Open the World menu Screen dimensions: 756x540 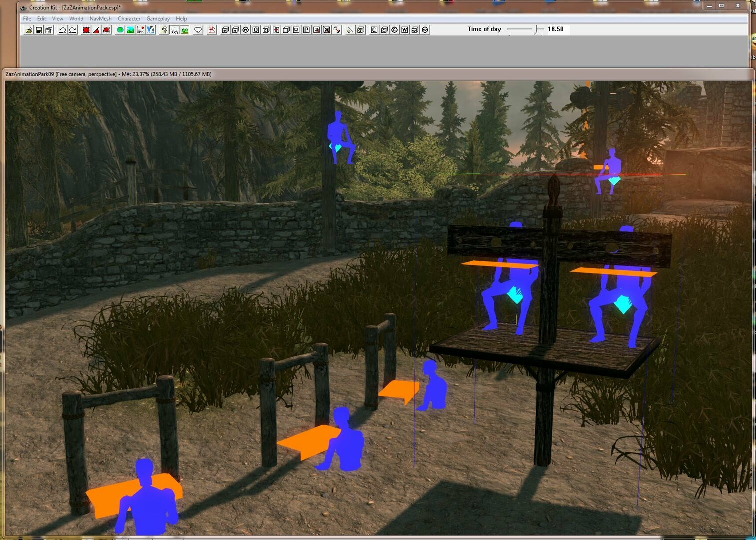[x=76, y=19]
